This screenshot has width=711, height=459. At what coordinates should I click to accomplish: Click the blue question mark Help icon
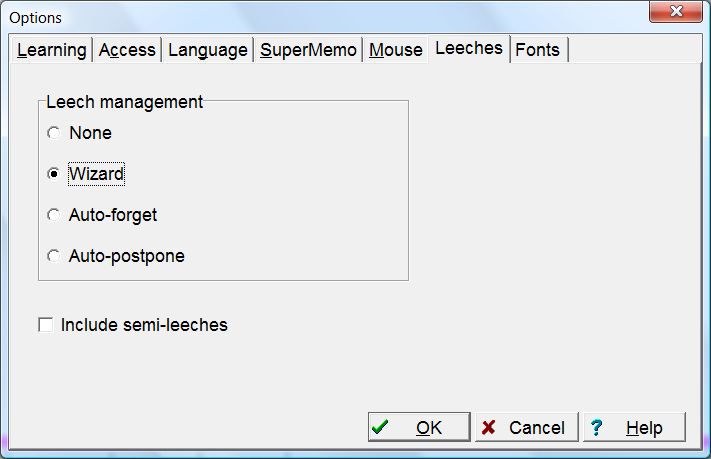pos(597,427)
